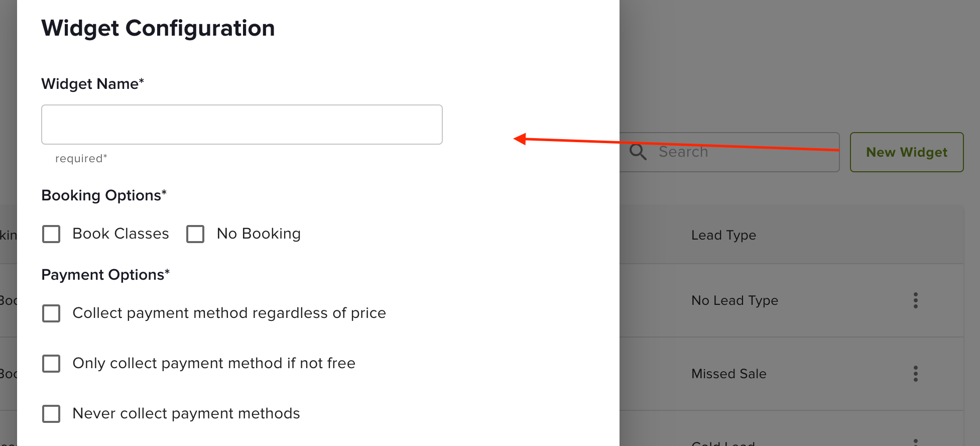Image resolution: width=980 pixels, height=446 pixels.
Task: Open three-dot menu for No Lead Type row
Action: click(916, 300)
